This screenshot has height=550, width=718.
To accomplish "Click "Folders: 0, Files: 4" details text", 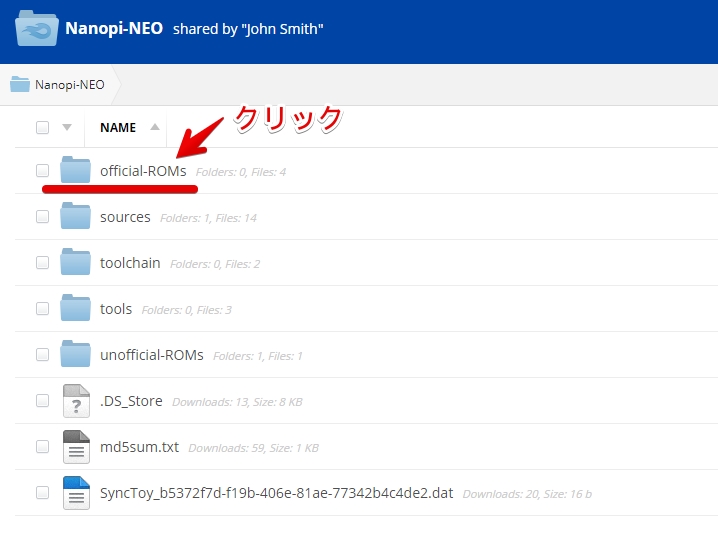I will (241, 172).
